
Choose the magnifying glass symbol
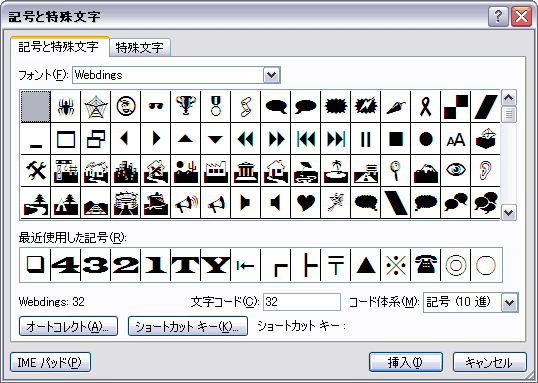tap(396, 171)
